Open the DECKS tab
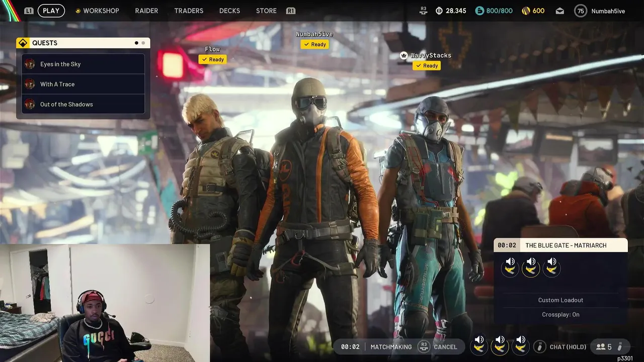This screenshot has width=644, height=362. point(229,11)
